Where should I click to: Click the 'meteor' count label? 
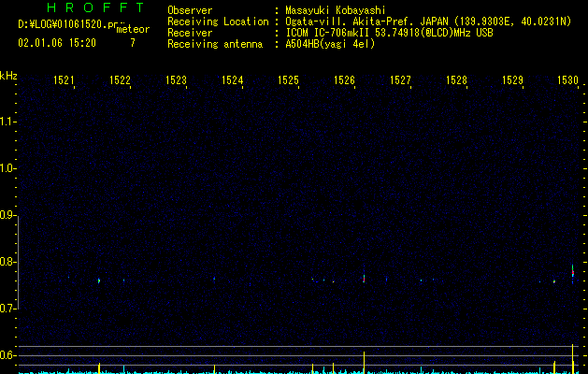point(133,29)
